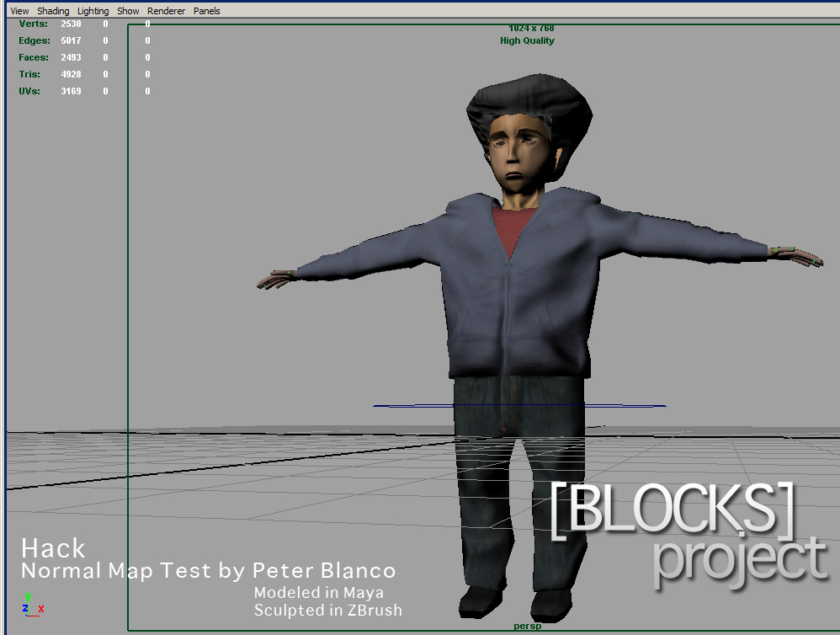This screenshot has height=635, width=840.
Task: Click the Verts count in the HUD
Action: click(71, 24)
